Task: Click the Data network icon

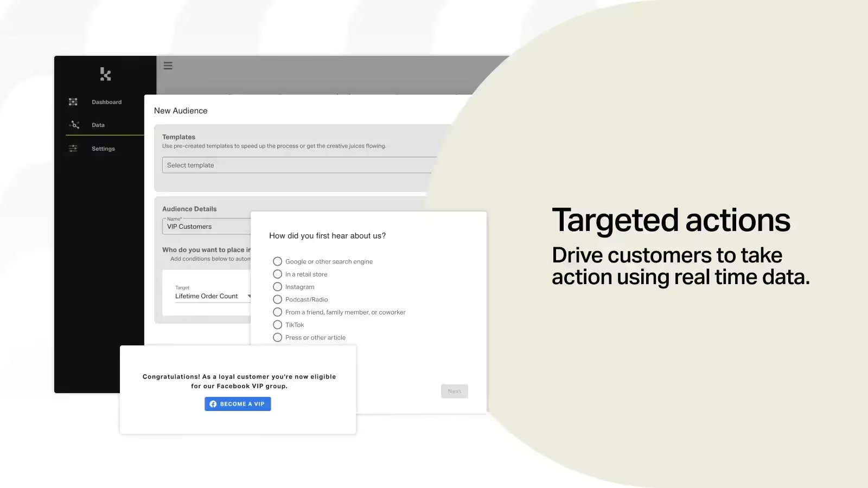Action: pyautogui.click(x=75, y=125)
